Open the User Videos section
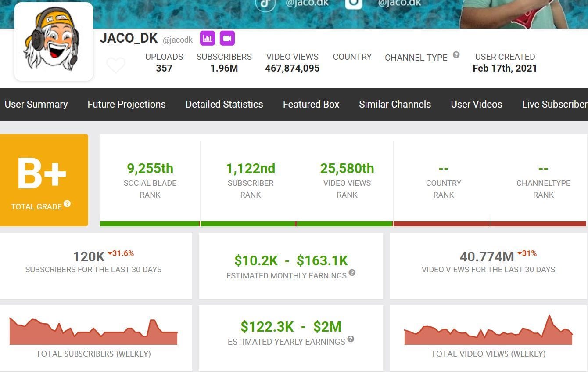 pyautogui.click(x=477, y=105)
